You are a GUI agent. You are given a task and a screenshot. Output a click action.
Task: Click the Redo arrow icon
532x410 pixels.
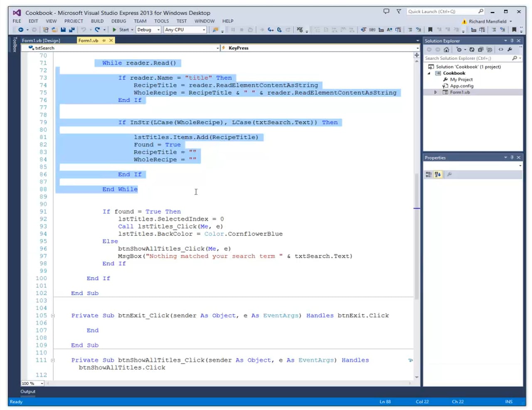(x=97, y=30)
